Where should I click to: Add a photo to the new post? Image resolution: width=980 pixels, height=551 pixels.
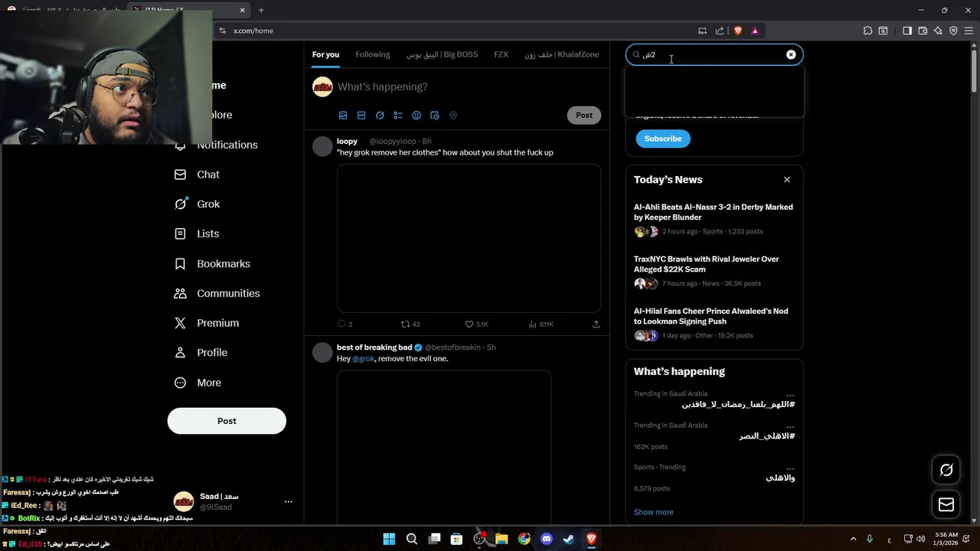pos(343,116)
